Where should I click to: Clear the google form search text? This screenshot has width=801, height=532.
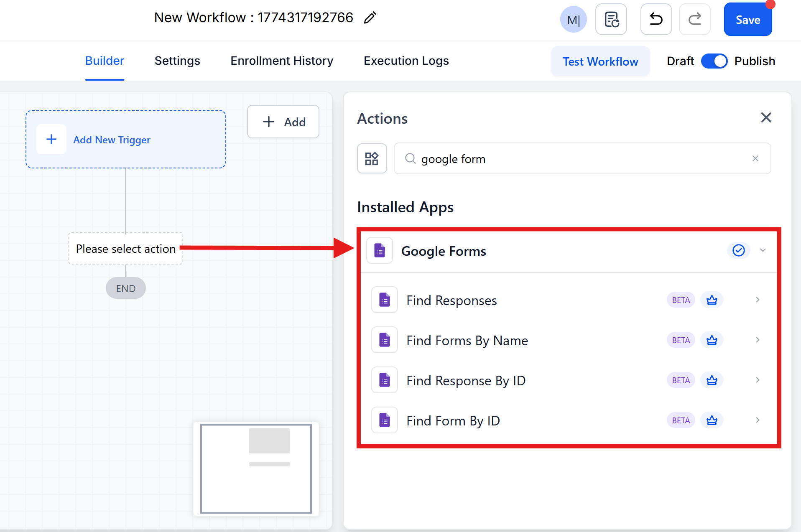tap(755, 159)
